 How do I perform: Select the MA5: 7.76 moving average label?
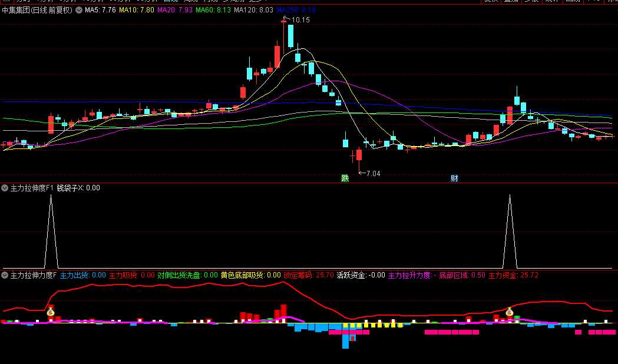pyautogui.click(x=100, y=10)
